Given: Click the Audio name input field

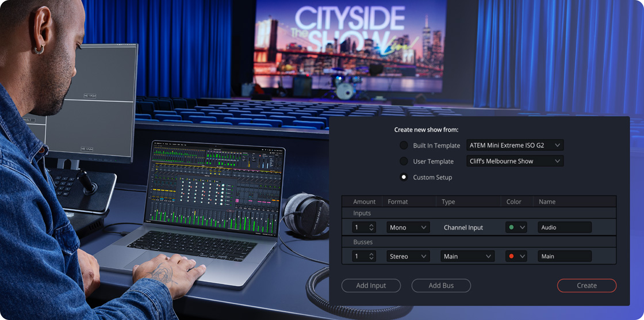Looking at the screenshot, I should pos(565,227).
